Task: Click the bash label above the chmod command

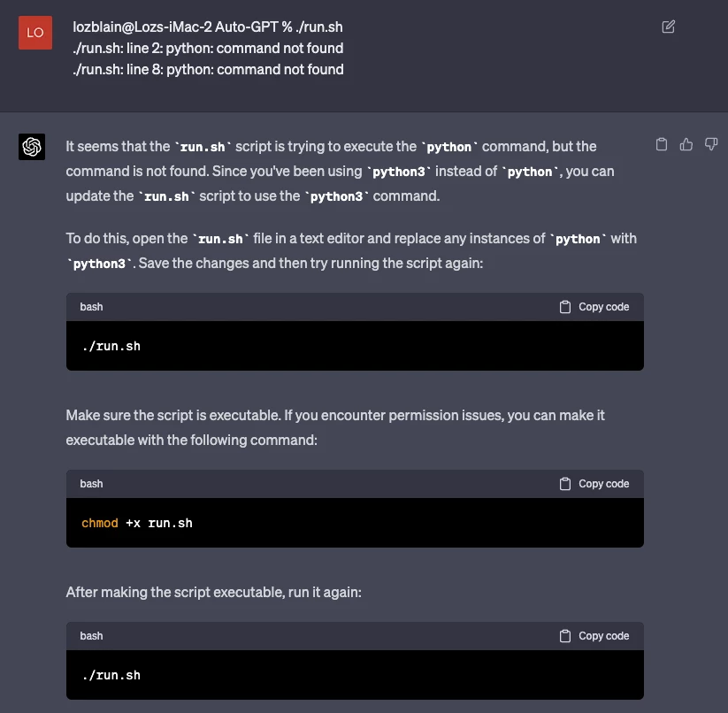Action: pos(91,484)
